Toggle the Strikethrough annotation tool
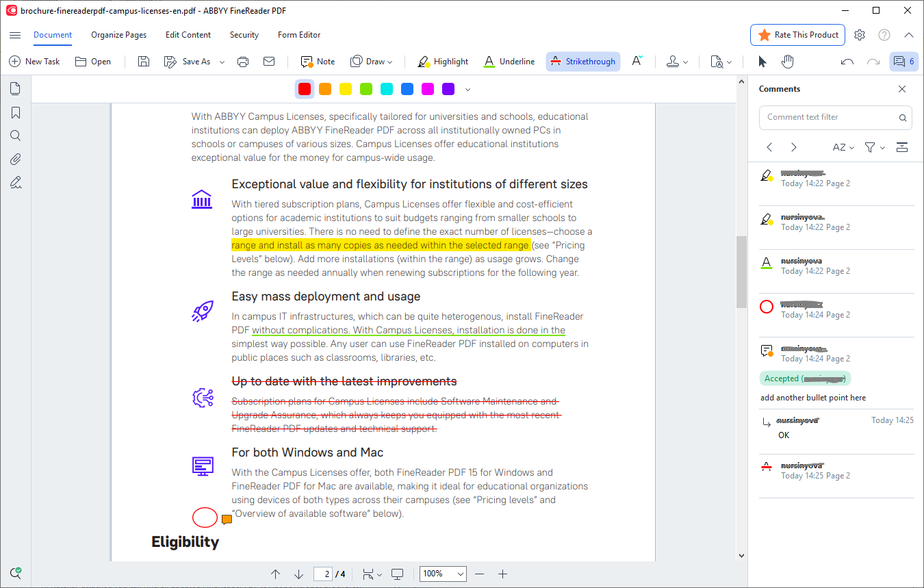 tap(582, 61)
